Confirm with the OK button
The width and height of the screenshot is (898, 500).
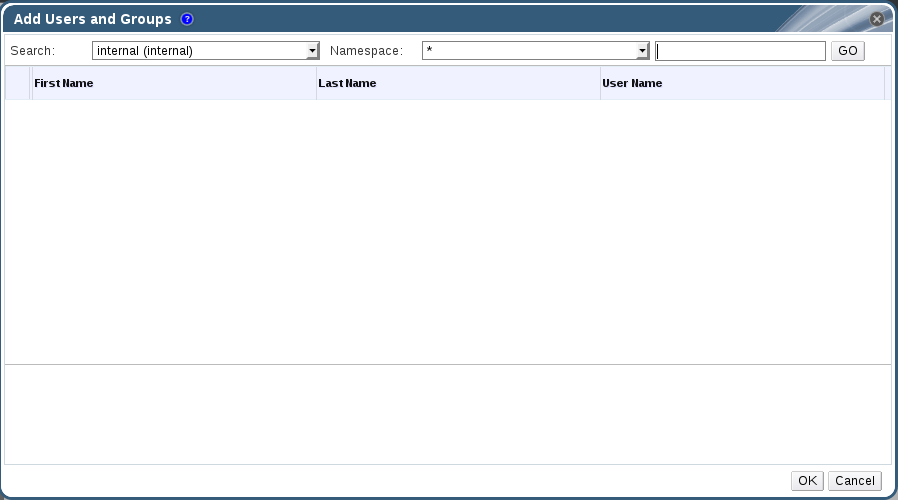(807, 481)
